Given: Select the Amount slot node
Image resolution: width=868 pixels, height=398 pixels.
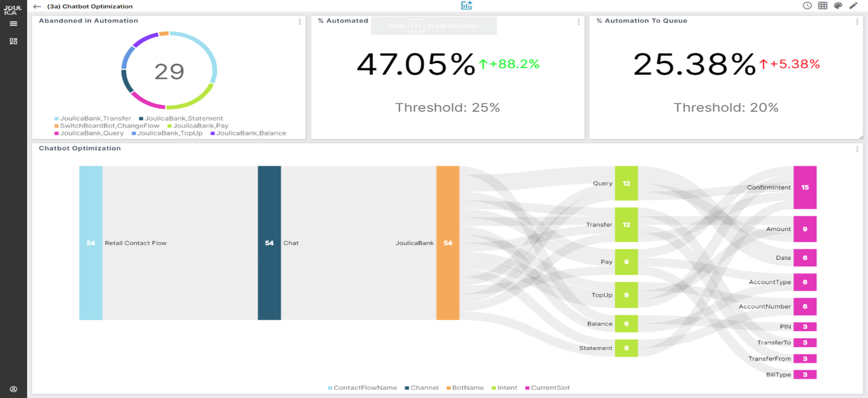Looking at the screenshot, I should pos(804,229).
